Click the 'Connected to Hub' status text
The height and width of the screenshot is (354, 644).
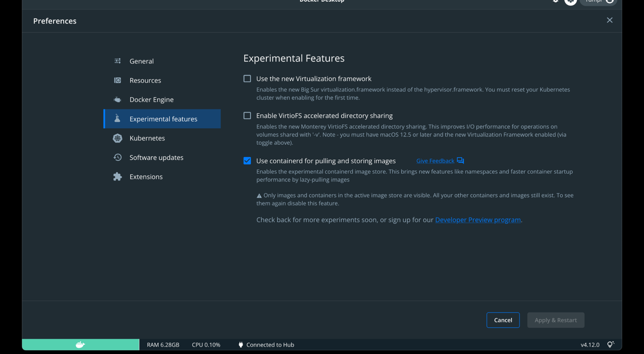(270, 345)
